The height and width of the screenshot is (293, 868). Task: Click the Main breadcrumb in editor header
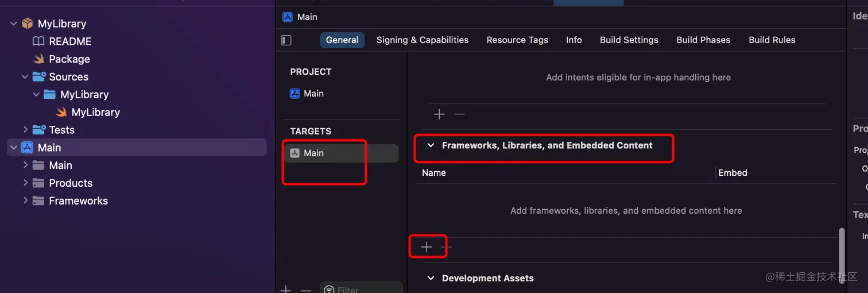click(307, 17)
